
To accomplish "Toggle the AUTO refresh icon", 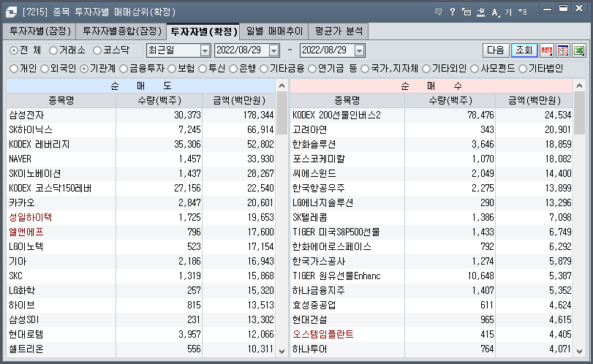I will click(547, 50).
